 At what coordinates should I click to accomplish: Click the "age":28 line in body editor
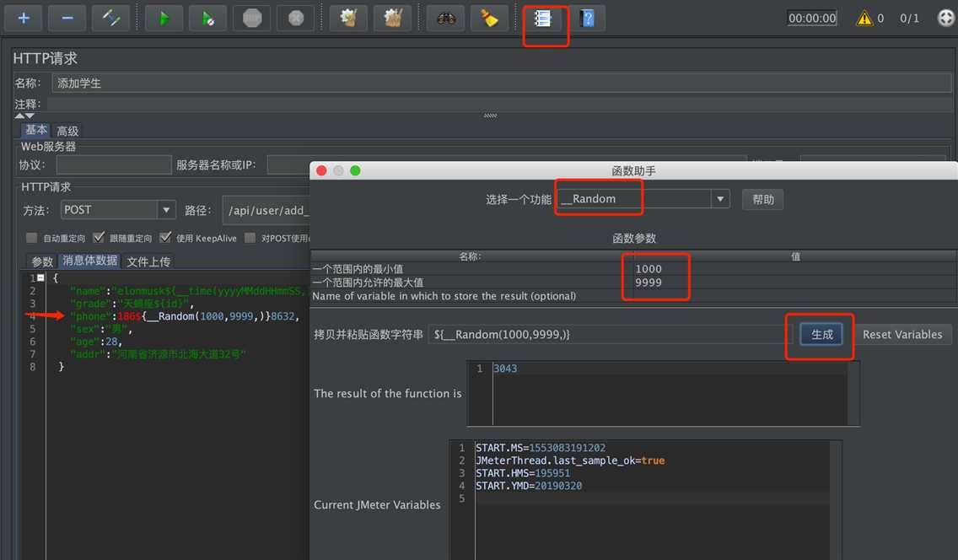point(96,342)
